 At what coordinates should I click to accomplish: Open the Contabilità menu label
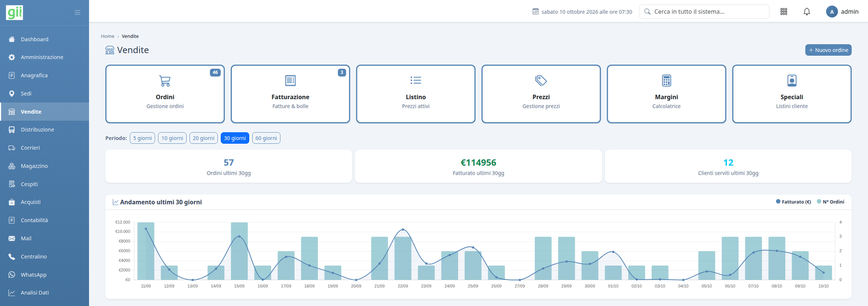point(34,220)
